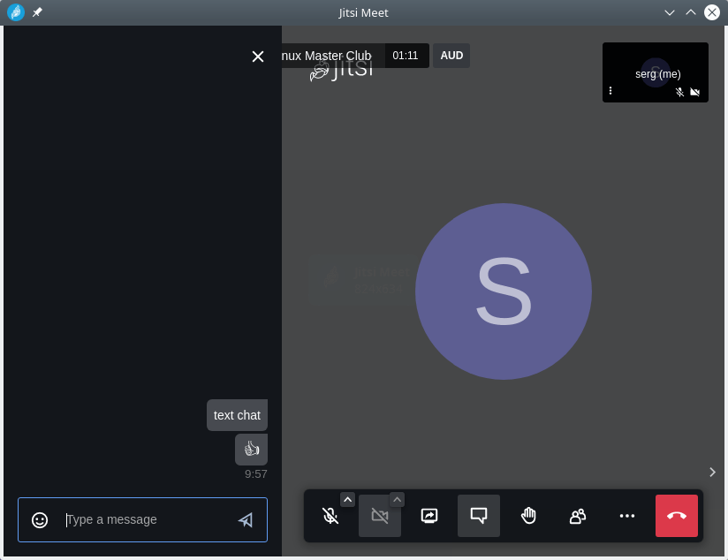Open the meeting info for Linux Master Club
The width and height of the screenshot is (728, 560).
click(x=327, y=55)
